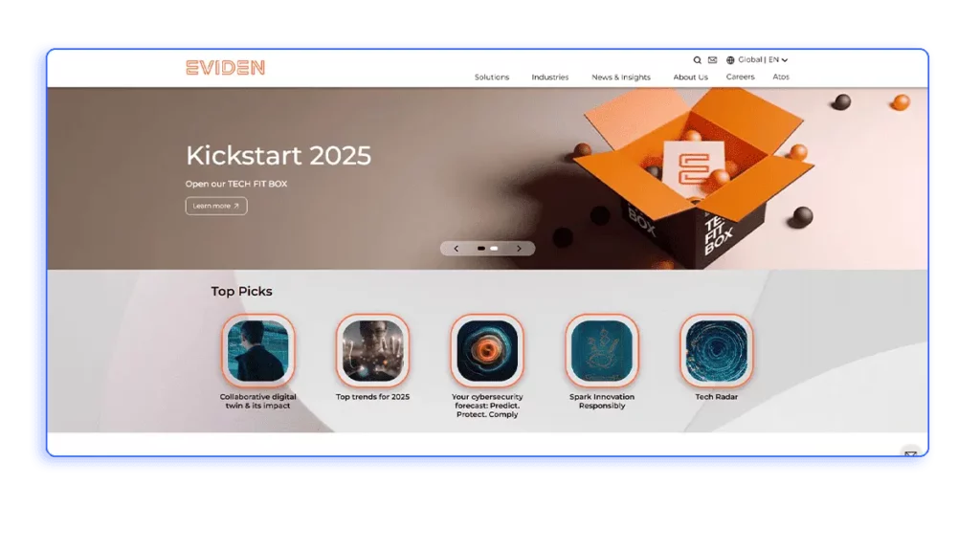Open the About Us menu

tap(690, 77)
